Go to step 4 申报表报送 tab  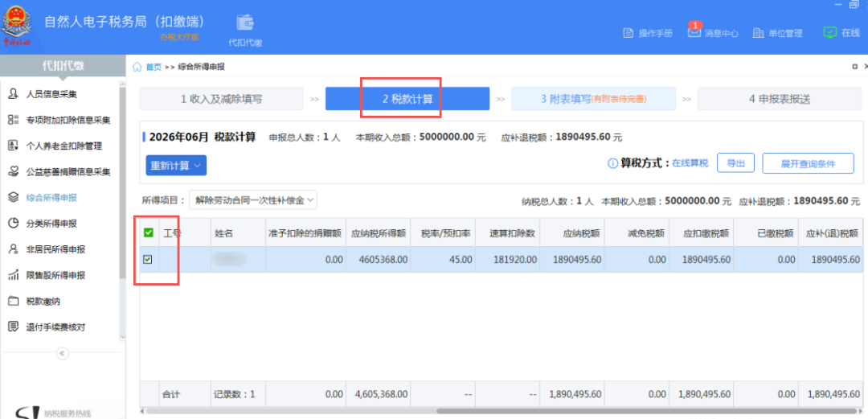coord(780,99)
